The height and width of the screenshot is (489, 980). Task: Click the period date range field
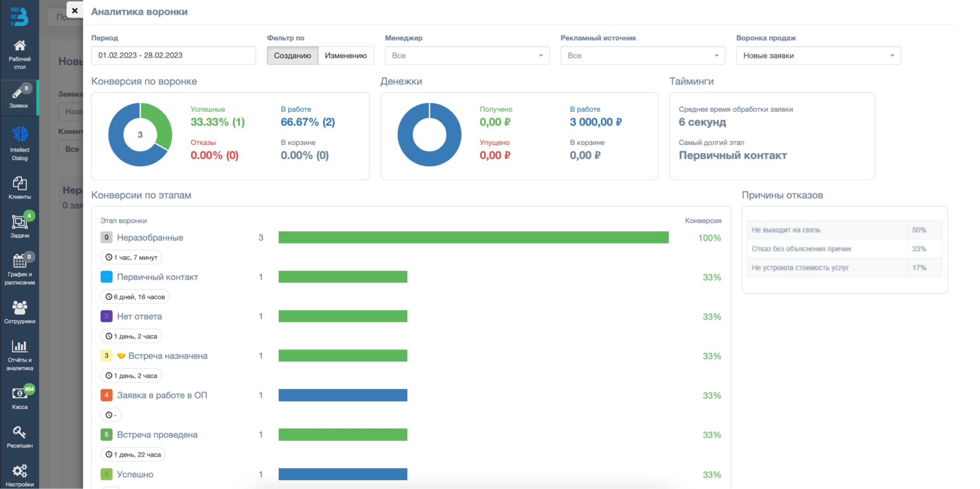click(173, 55)
